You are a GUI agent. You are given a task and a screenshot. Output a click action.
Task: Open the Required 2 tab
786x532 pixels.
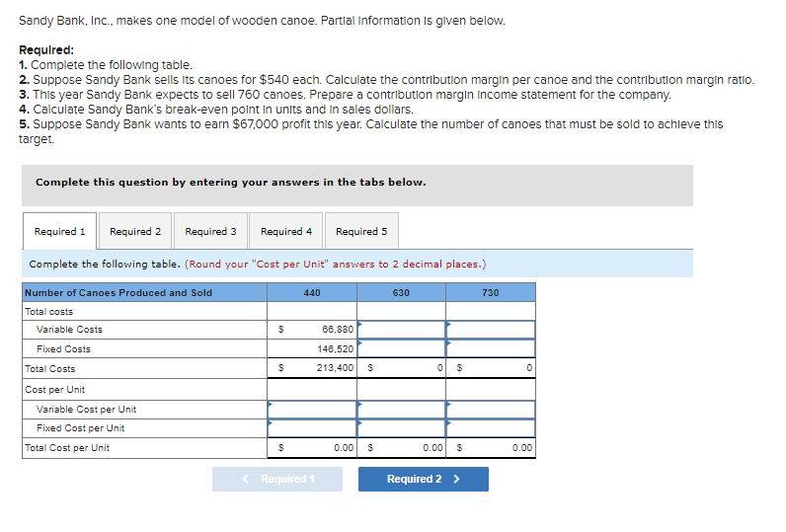pos(135,231)
